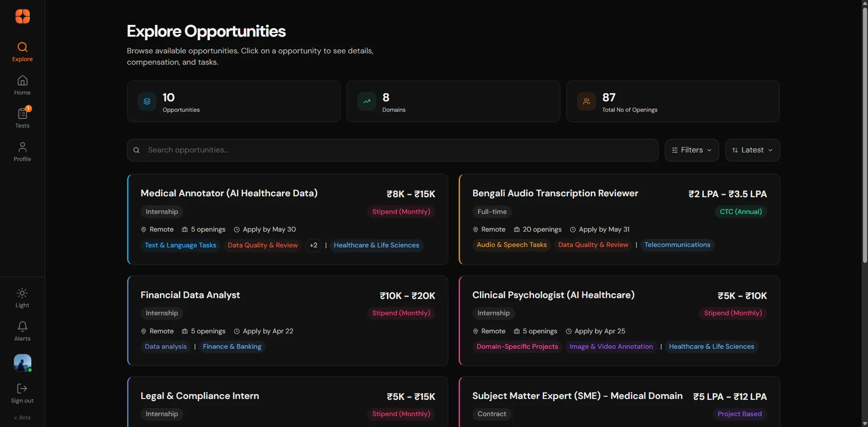The image size is (868, 427).
Task: Switch to Light theme
Action: tap(22, 299)
